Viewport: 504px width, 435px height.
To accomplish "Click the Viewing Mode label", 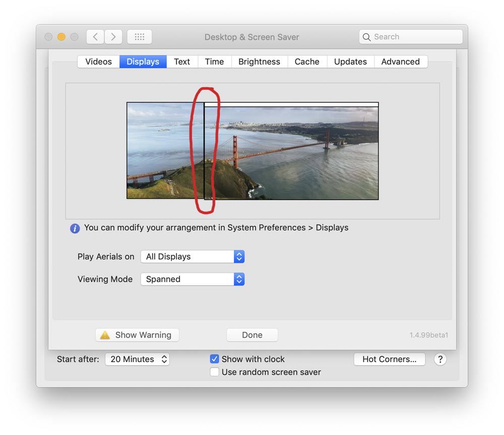I will pos(105,279).
